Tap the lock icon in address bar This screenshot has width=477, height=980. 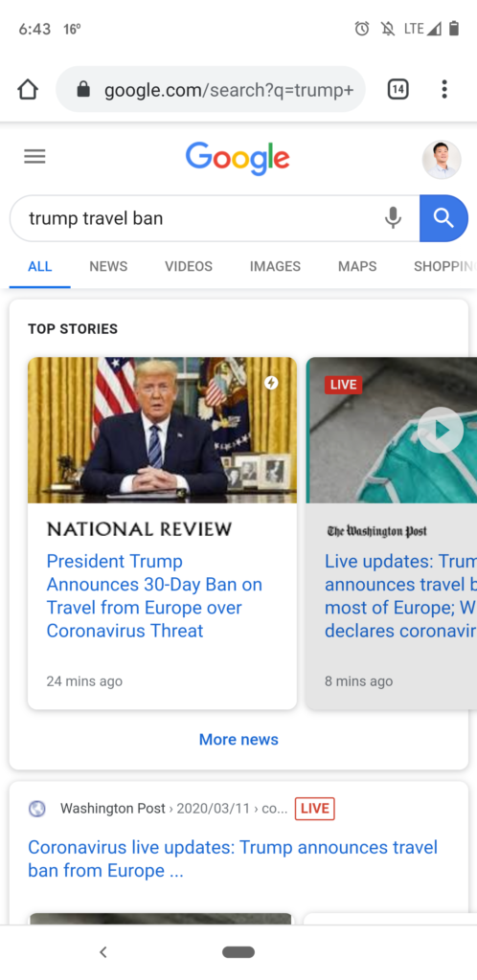[83, 90]
